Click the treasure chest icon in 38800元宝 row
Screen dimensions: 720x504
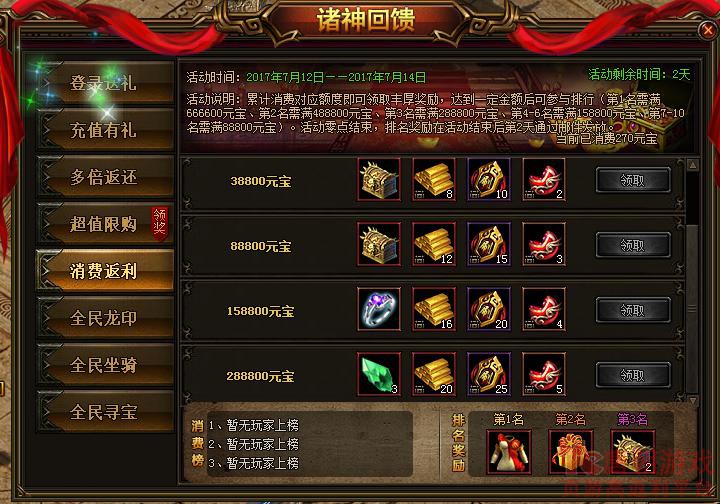tap(379, 179)
